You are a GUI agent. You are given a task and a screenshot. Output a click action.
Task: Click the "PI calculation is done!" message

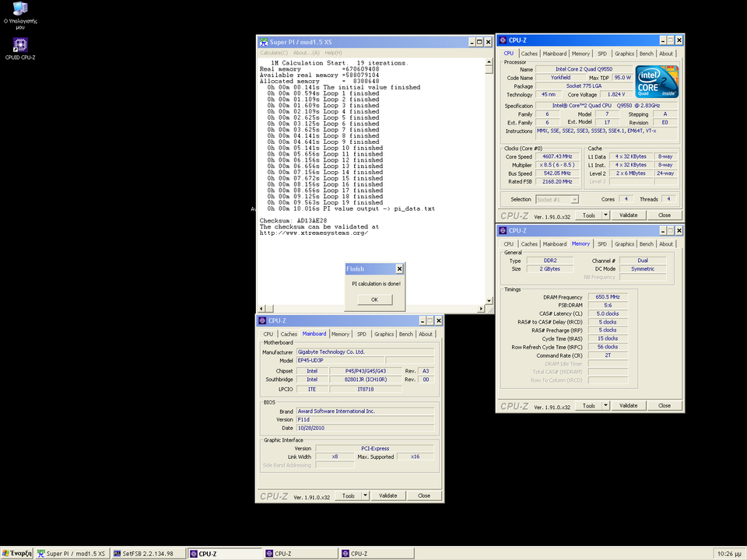377,284
